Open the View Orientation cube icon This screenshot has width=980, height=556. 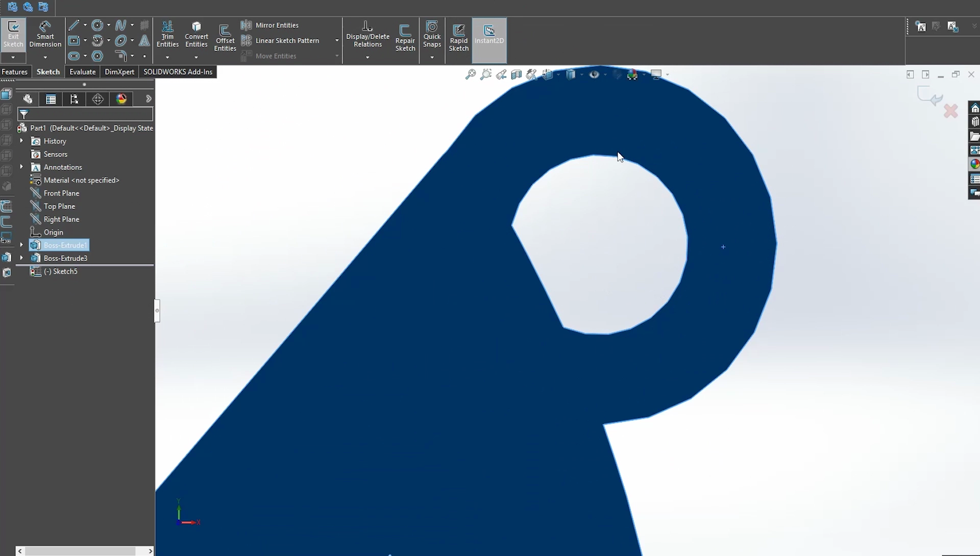tap(548, 74)
